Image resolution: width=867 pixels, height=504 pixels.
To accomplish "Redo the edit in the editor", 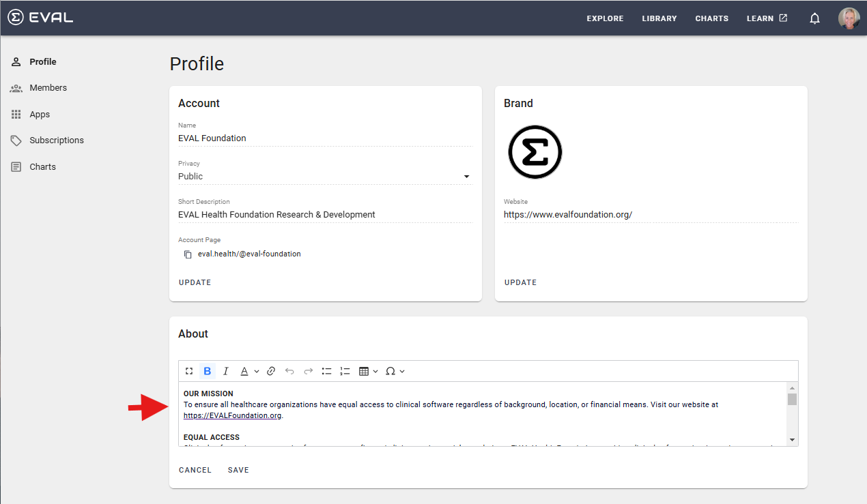I will (308, 371).
